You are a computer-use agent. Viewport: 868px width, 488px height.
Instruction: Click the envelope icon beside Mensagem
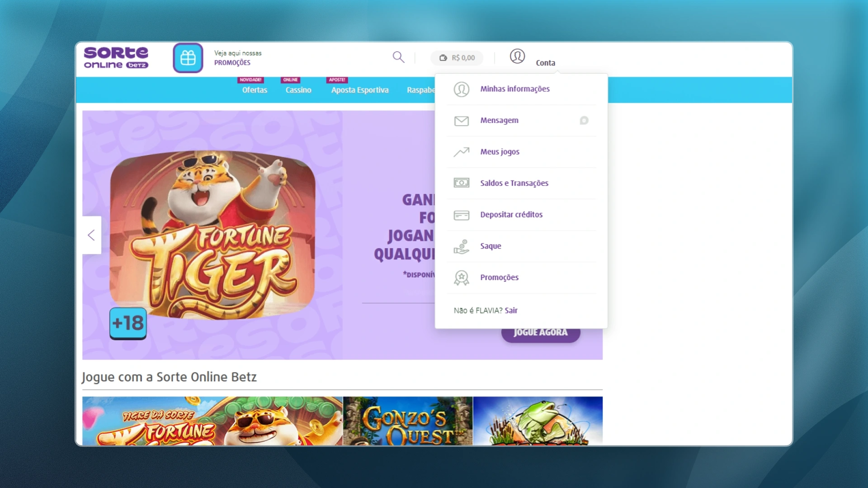point(461,121)
